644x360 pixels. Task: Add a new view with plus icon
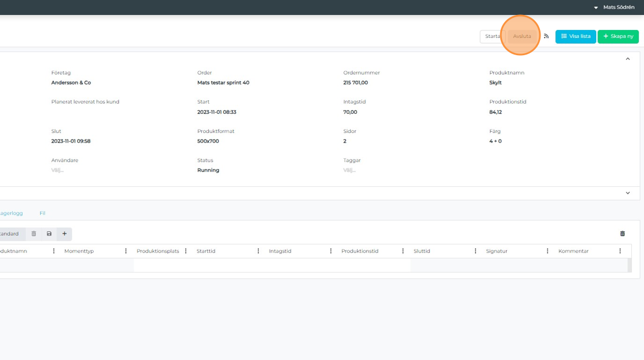click(64, 233)
